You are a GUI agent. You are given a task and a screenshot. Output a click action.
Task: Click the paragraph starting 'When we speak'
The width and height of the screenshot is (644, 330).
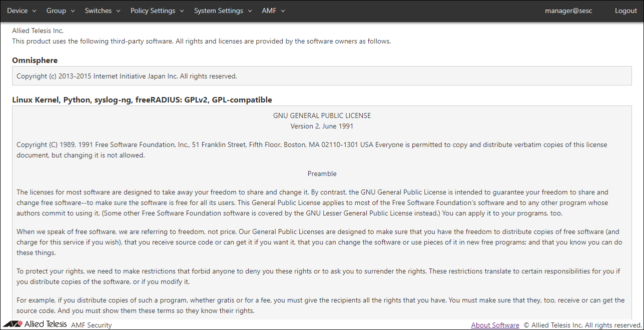point(320,242)
